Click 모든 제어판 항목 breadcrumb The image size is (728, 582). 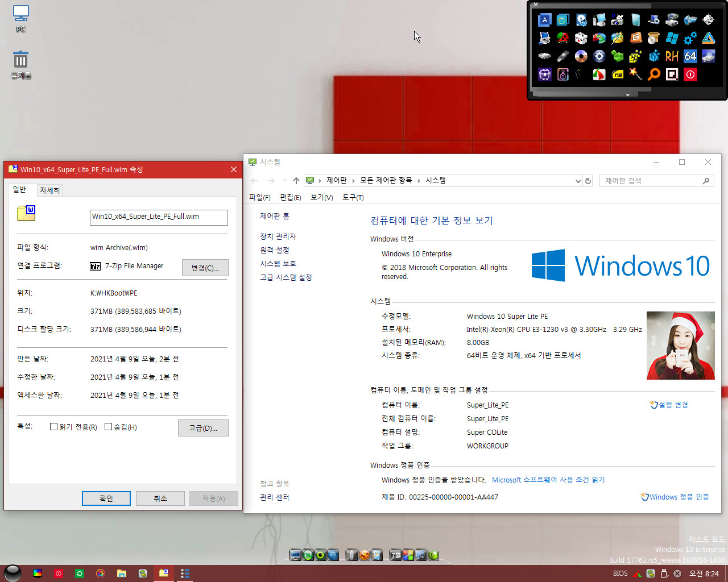[x=386, y=180]
